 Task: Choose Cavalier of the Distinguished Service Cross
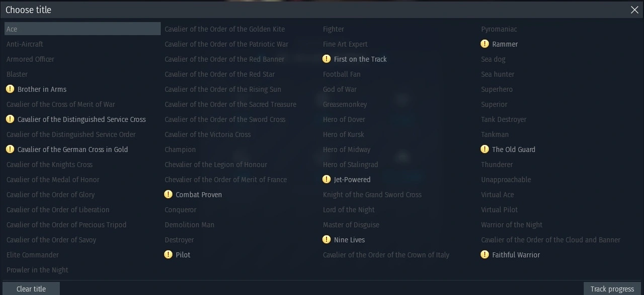(x=82, y=119)
